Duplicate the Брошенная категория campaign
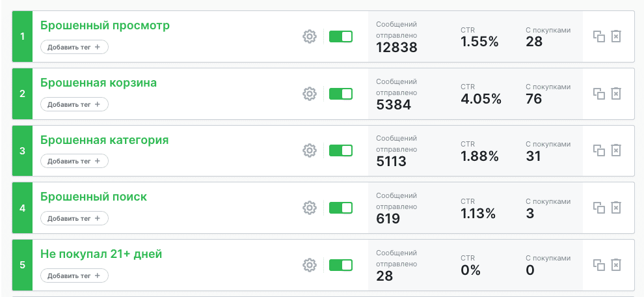This screenshot has height=297, width=644. click(599, 150)
